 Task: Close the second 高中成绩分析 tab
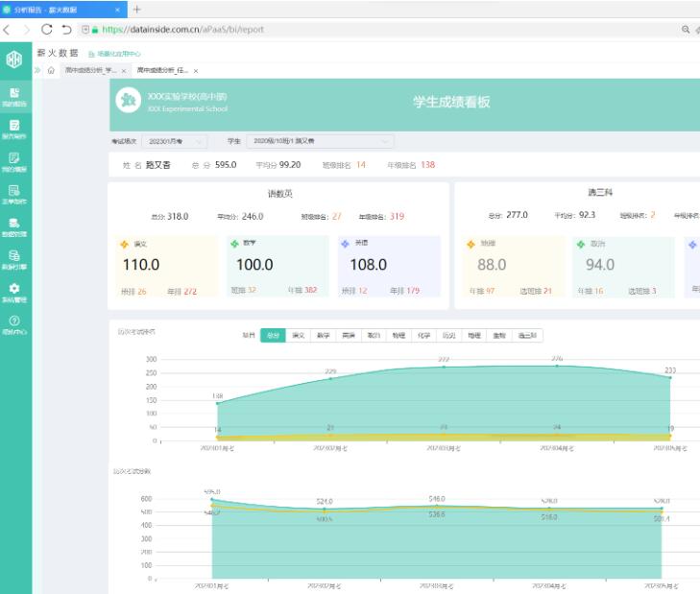(196, 71)
